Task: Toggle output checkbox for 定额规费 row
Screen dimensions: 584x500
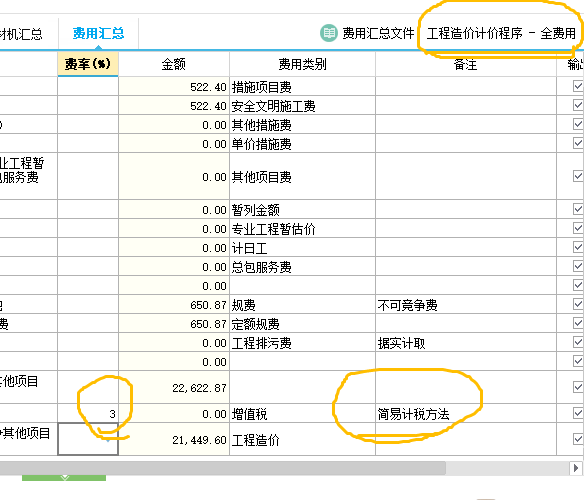Action: click(x=578, y=323)
